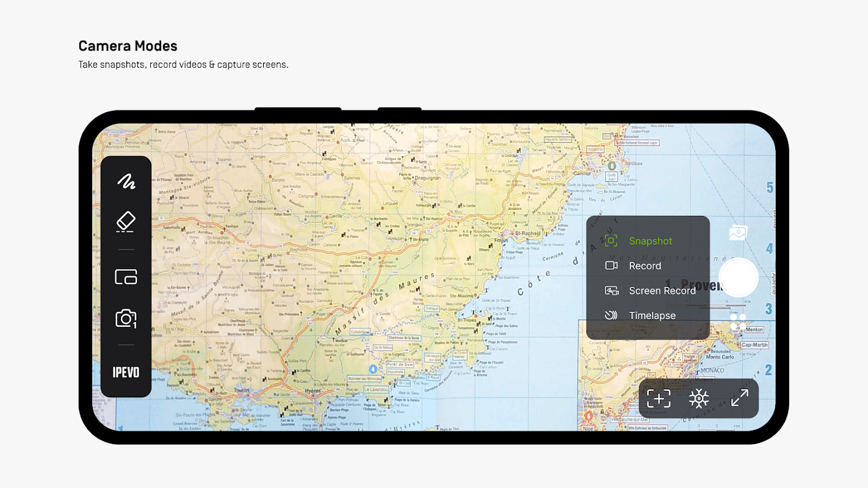Click the "Menton" label on the map
Viewport: 868px width, 488px height.
(754, 329)
